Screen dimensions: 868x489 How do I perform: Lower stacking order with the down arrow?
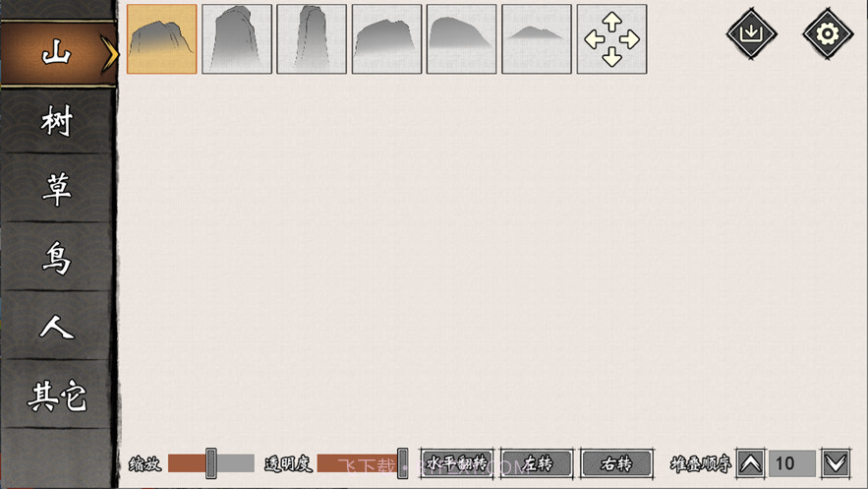tap(836, 463)
